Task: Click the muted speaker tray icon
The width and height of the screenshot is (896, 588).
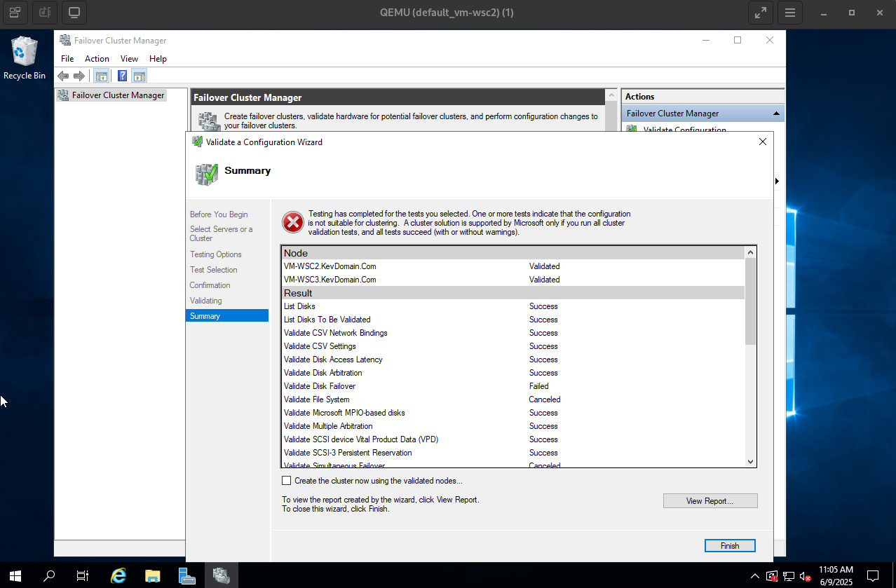Action: click(806, 576)
